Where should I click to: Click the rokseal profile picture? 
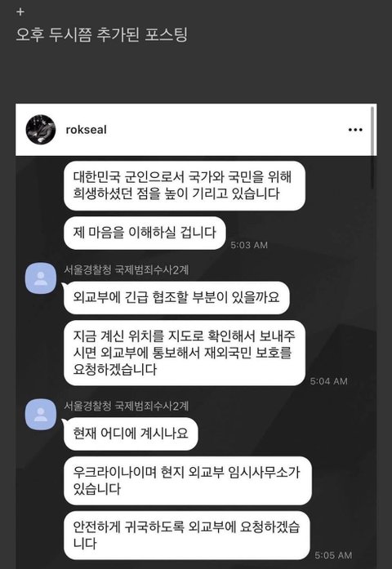click(41, 130)
